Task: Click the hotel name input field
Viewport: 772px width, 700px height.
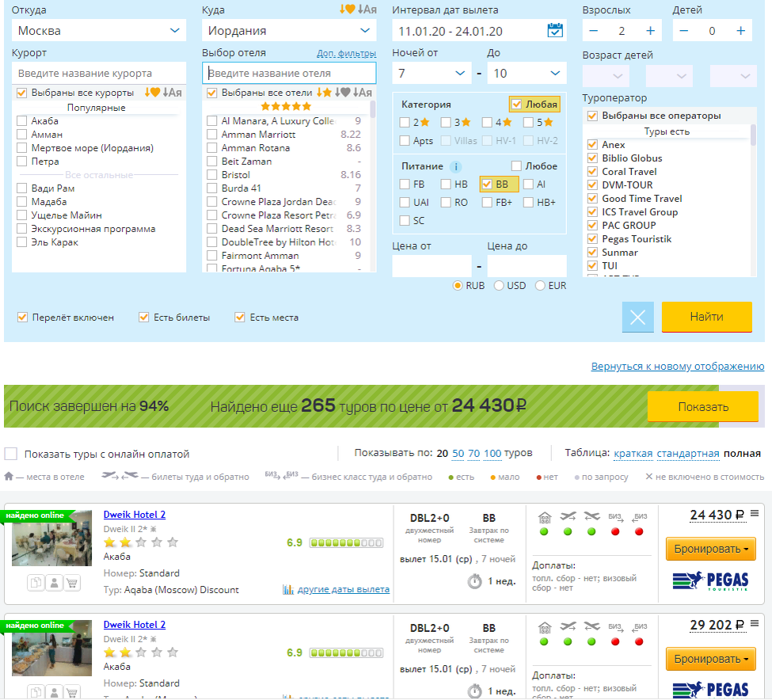Action: pyautogui.click(x=289, y=73)
